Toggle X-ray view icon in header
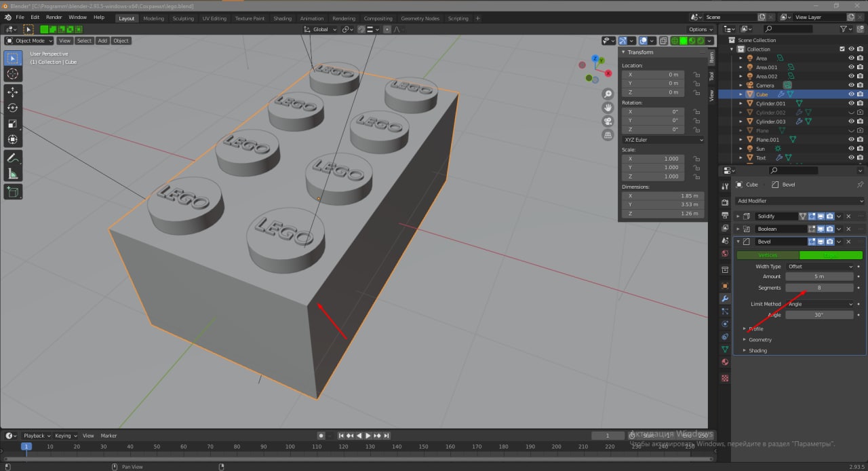Image resolution: width=868 pixels, height=471 pixels. [664, 41]
